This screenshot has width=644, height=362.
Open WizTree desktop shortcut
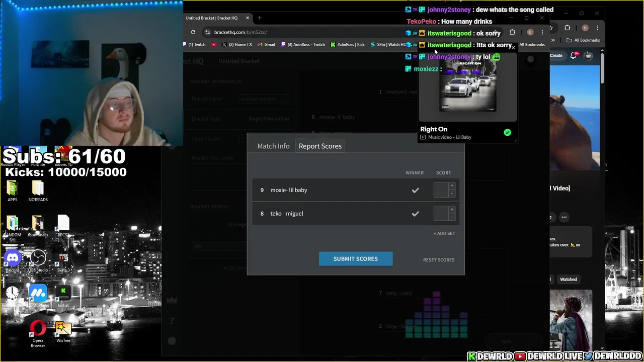coord(63,332)
